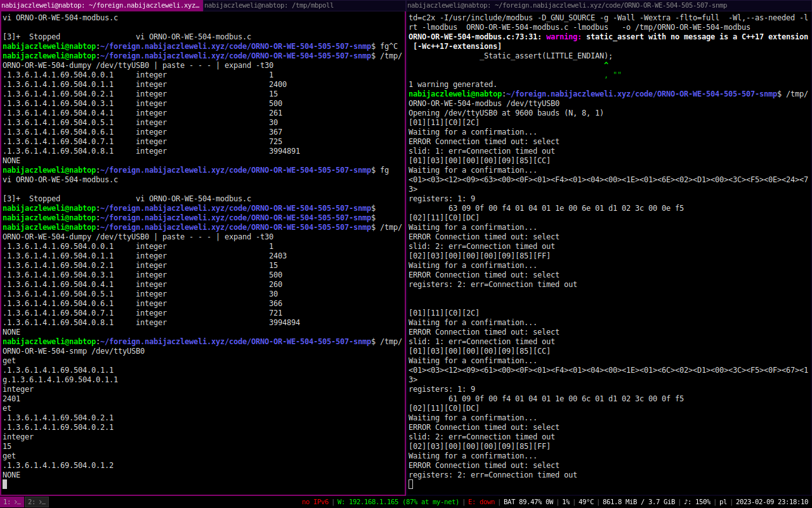Viewport: 812px width, 508px height.
Task: Focus the right pane title bar
Action: pyautogui.click(x=608, y=5)
